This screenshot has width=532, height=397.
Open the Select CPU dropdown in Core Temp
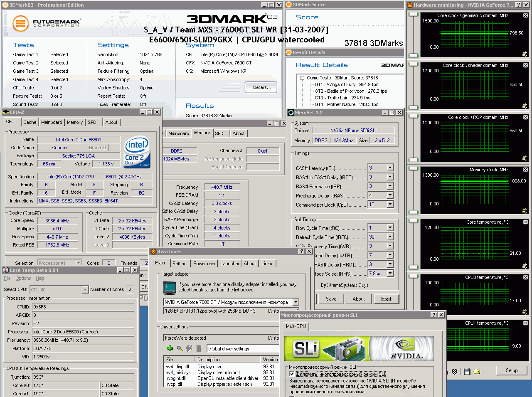click(85, 289)
